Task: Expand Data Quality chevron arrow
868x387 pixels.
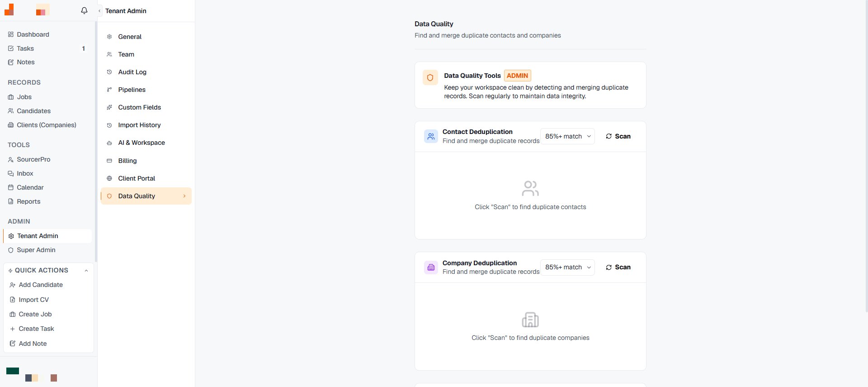Action: coord(184,196)
